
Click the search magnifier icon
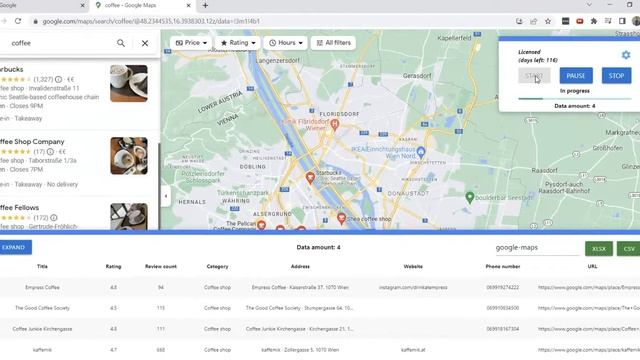[x=121, y=43]
